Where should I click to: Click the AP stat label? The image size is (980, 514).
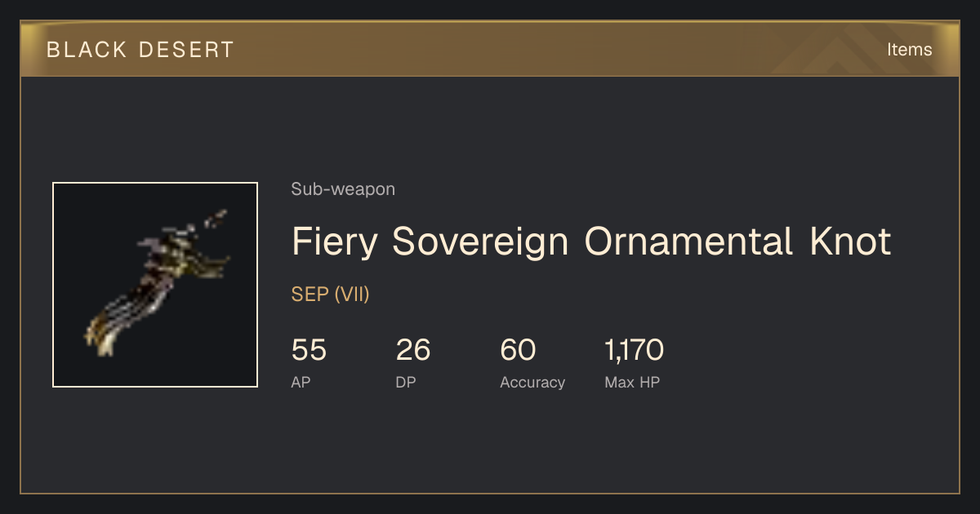click(x=301, y=382)
